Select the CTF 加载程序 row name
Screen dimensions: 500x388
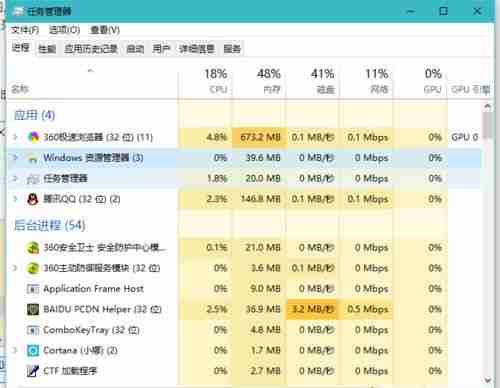[x=70, y=371]
